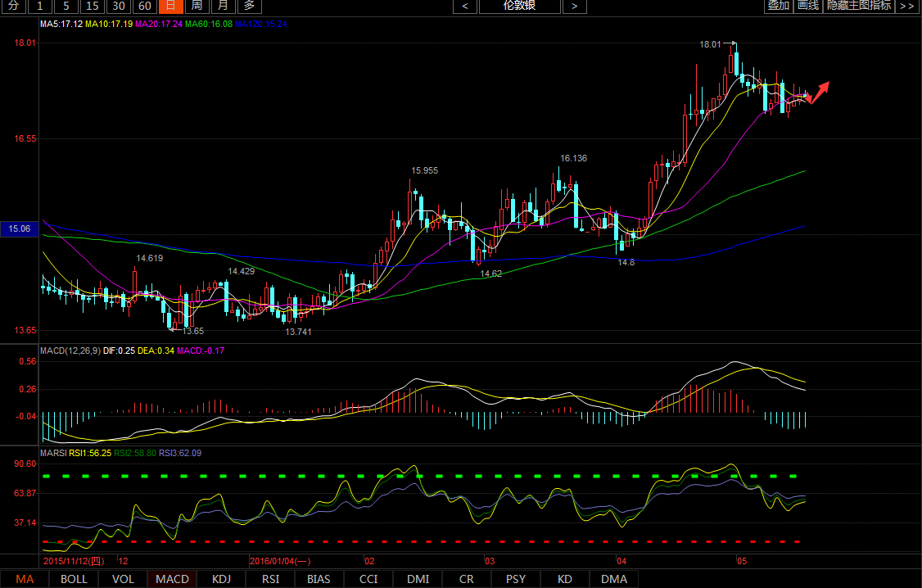
Task: Click the red arrow annotation on chart
Action: click(x=819, y=90)
